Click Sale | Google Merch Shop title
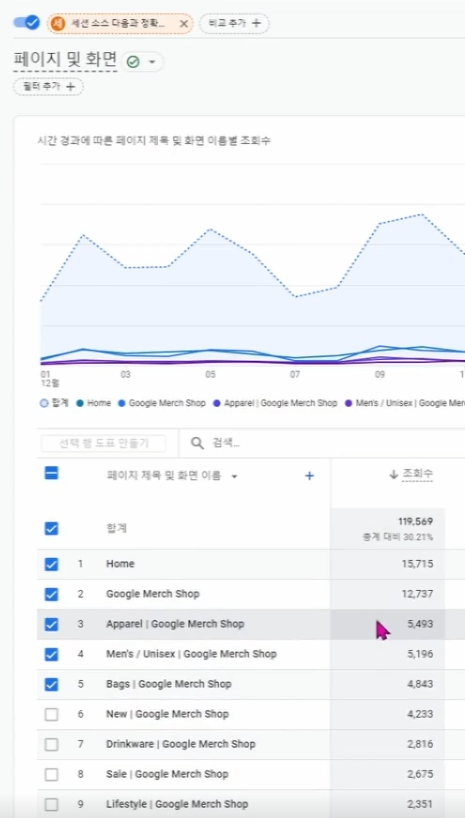The width and height of the screenshot is (465, 818). coord(167,774)
